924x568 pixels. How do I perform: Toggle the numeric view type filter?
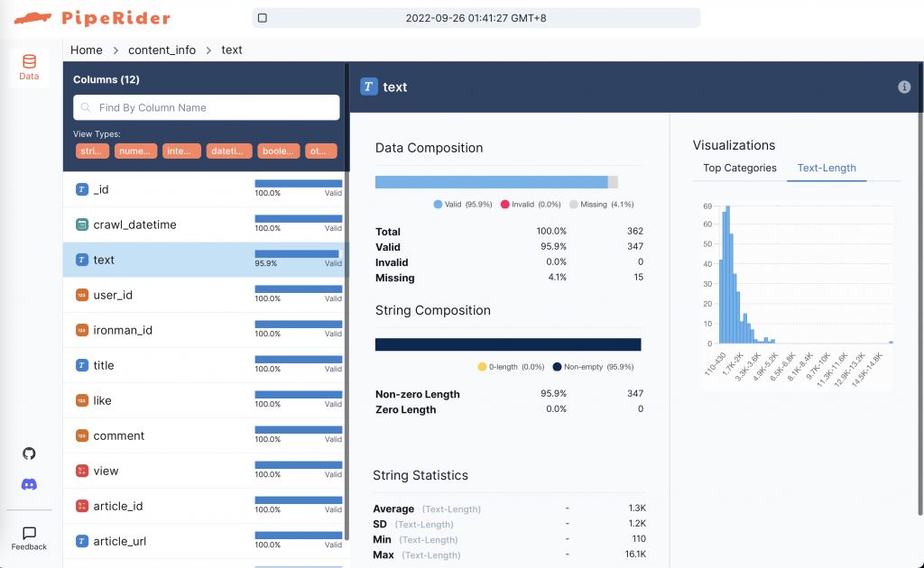click(135, 151)
